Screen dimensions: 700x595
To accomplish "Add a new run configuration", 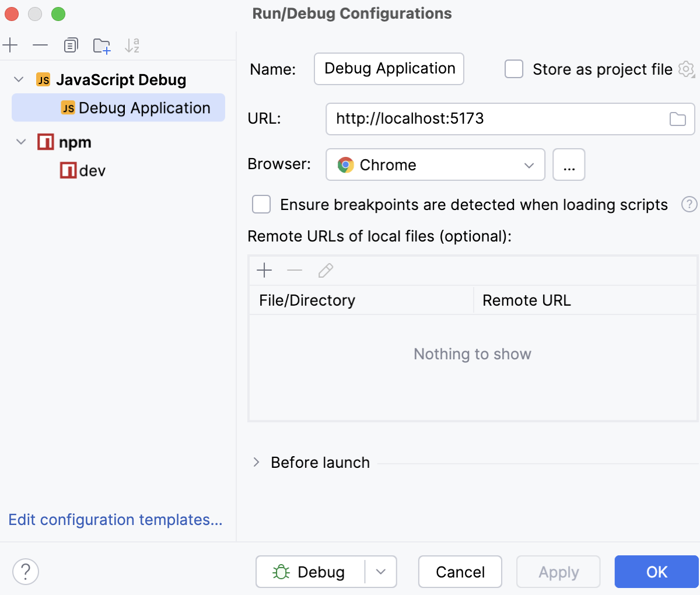I will pos(10,45).
